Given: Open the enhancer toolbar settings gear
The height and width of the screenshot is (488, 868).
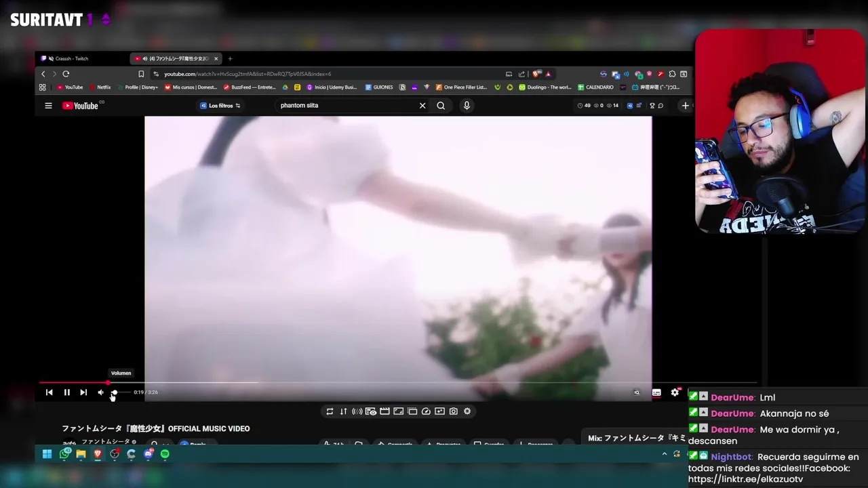Looking at the screenshot, I should click(x=467, y=411).
